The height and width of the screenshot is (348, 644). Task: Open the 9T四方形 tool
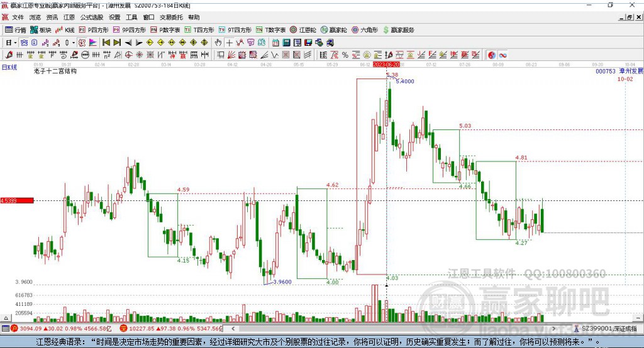pos(235,30)
